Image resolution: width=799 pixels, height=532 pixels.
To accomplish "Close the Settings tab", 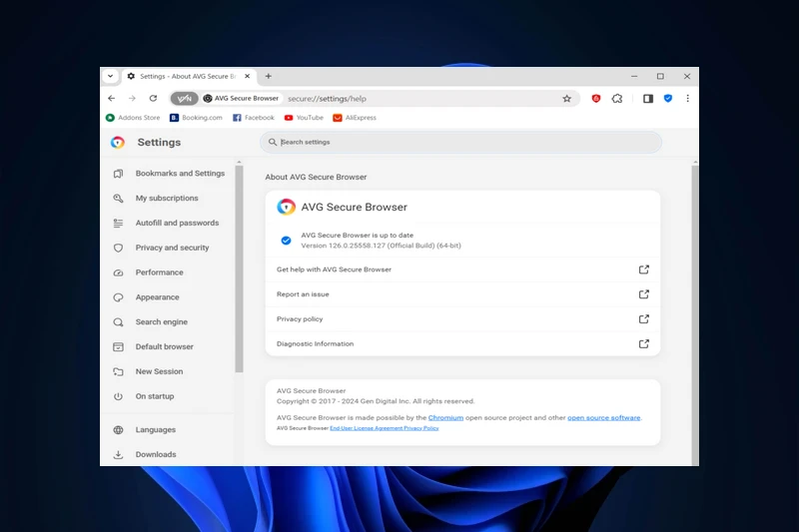I will point(247,77).
